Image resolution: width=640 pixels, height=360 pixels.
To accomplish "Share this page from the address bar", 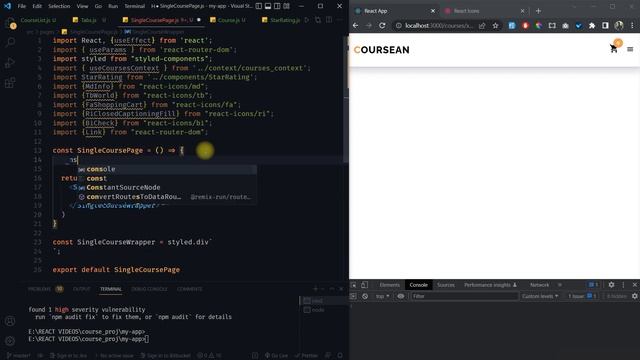I will [482, 25].
